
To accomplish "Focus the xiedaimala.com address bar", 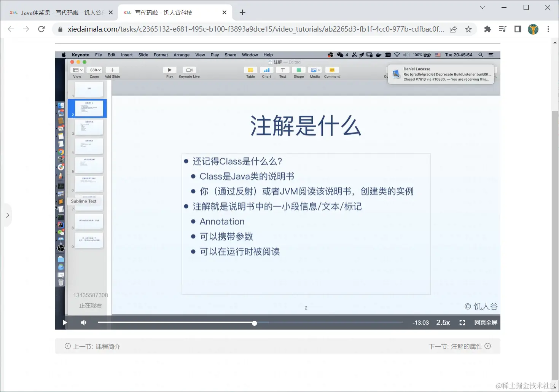I will click(x=256, y=29).
